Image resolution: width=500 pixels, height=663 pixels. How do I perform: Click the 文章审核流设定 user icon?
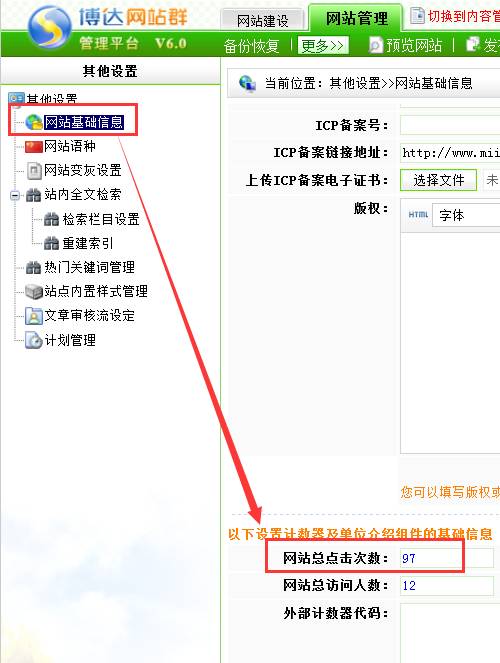click(34, 316)
